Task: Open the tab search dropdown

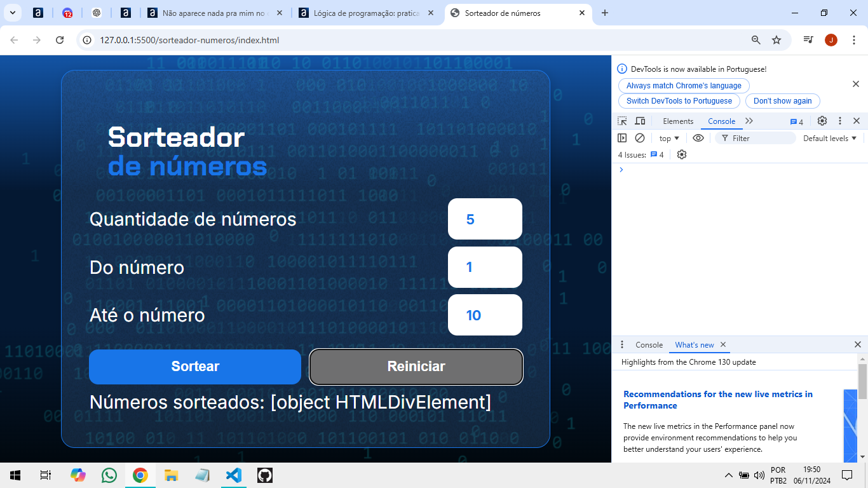Action: (12, 13)
